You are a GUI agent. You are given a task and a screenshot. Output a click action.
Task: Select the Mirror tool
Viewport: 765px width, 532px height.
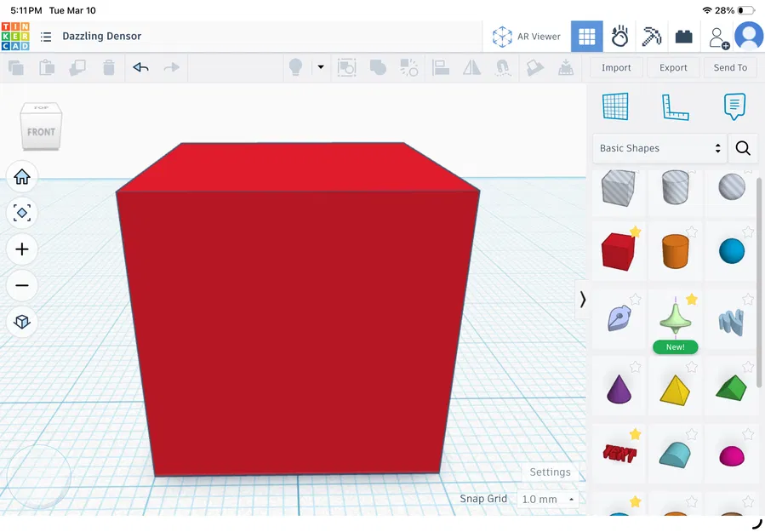(x=471, y=67)
